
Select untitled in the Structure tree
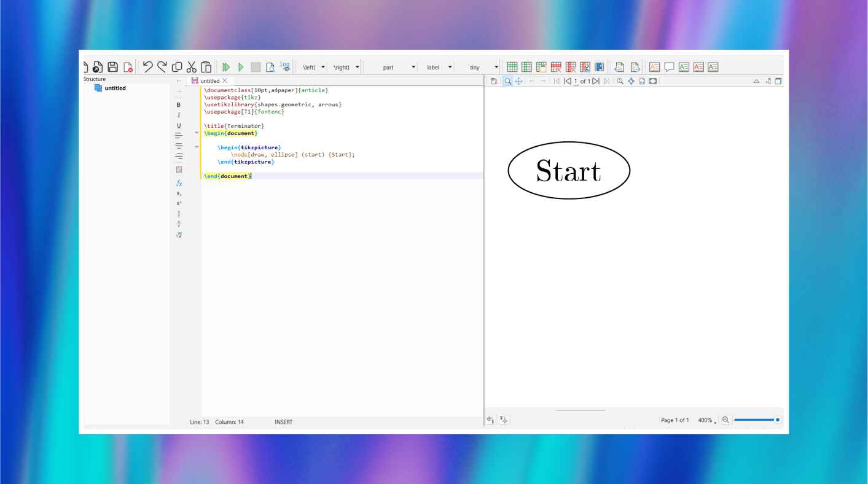(115, 88)
